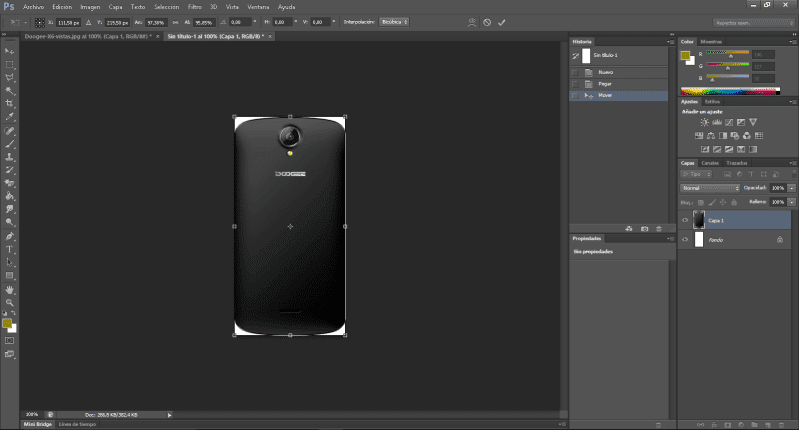Select the Rectangular Marquee tool
Viewport: 799px width, 430px height.
coord(9,64)
